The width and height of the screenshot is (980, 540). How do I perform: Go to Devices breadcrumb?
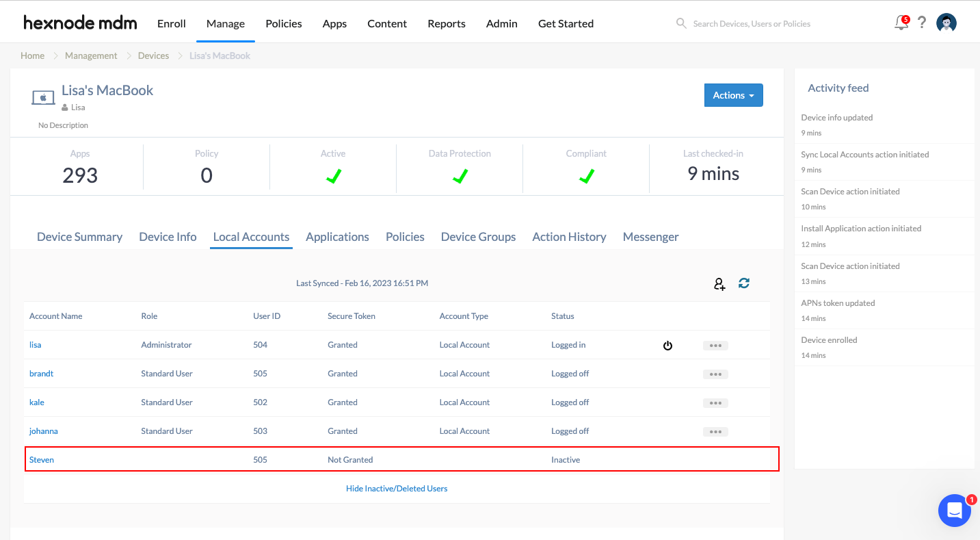pos(153,55)
